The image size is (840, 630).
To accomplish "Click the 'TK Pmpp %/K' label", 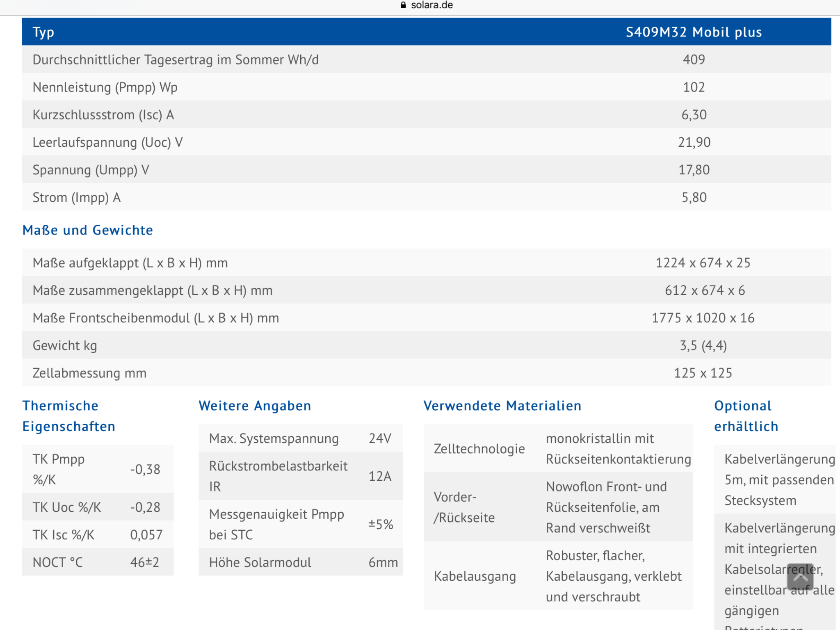I will coord(59,469).
